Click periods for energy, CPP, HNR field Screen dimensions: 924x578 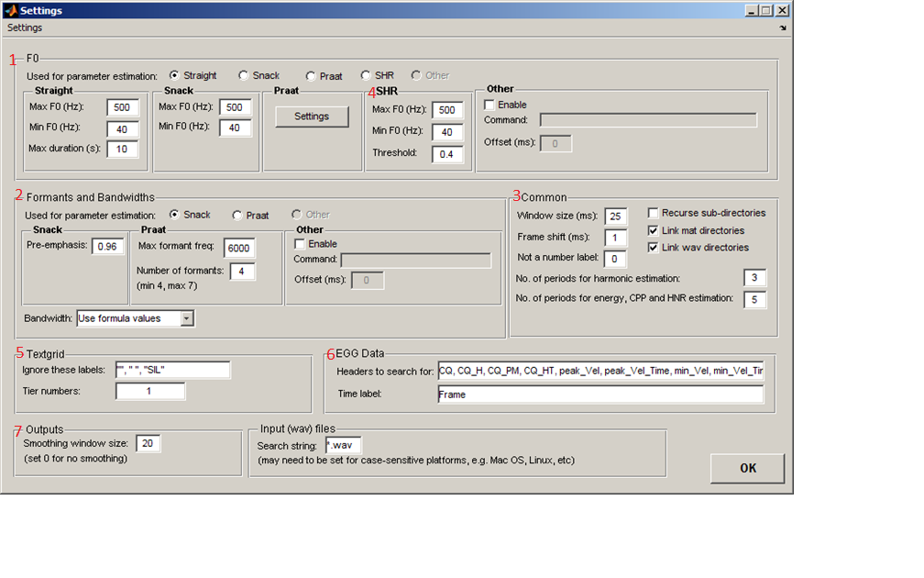pyautogui.click(x=755, y=299)
